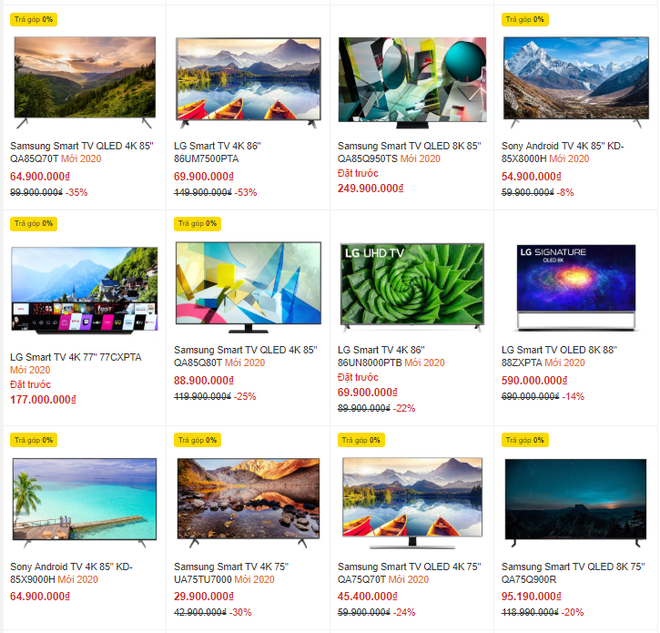The image size is (660, 633).
Task: Open Samsung Smart TV QLED 4K 75" QA75Q70T link
Action: click(x=409, y=573)
